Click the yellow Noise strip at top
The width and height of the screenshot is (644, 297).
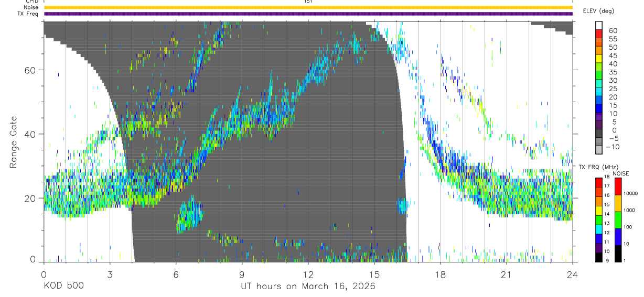click(x=308, y=7)
